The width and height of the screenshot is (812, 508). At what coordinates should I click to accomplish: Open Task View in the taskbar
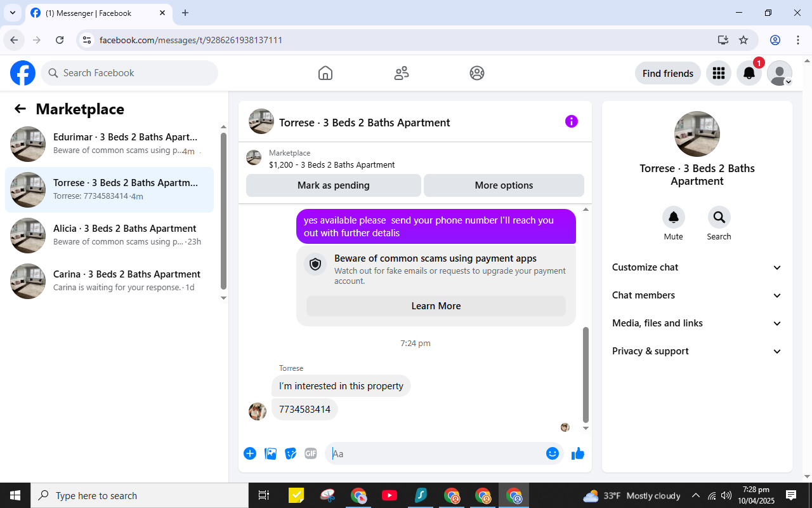[x=264, y=495]
